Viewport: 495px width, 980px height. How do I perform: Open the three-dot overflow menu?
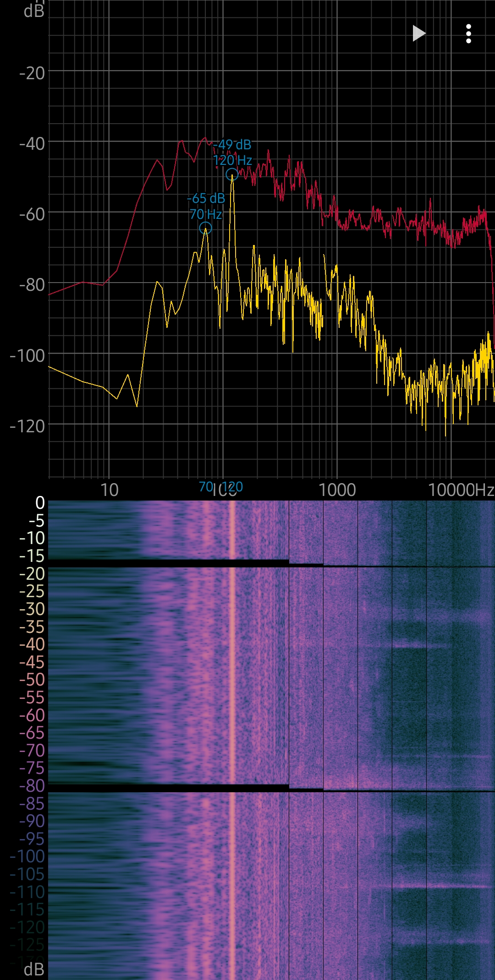click(468, 34)
